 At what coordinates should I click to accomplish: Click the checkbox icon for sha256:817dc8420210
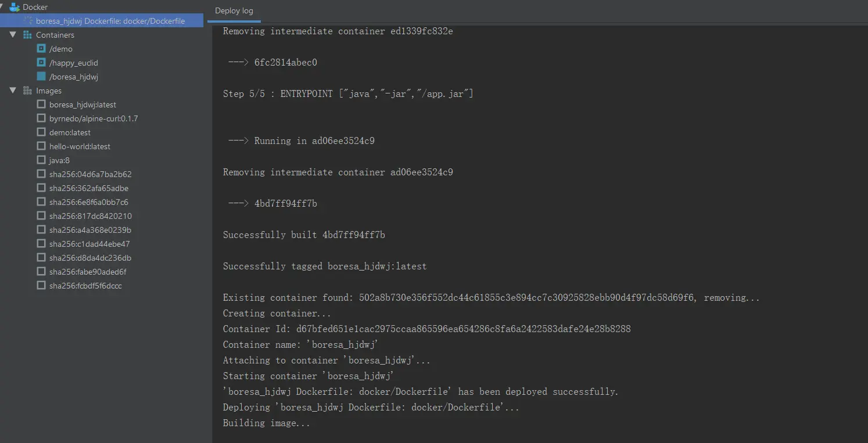coord(41,216)
